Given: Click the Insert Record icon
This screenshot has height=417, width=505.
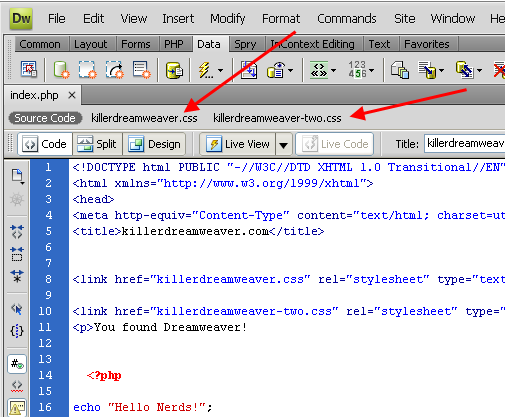Looking at the screenshot, I should click(427, 70).
